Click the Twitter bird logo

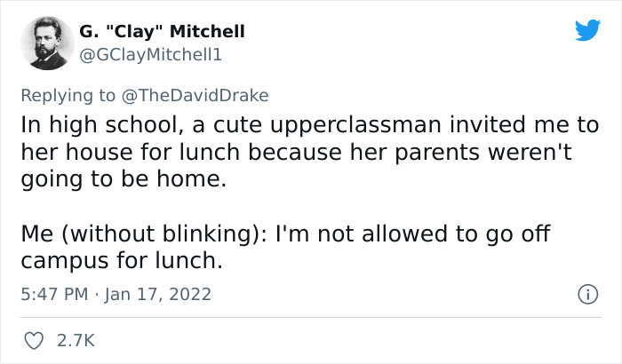(587, 31)
